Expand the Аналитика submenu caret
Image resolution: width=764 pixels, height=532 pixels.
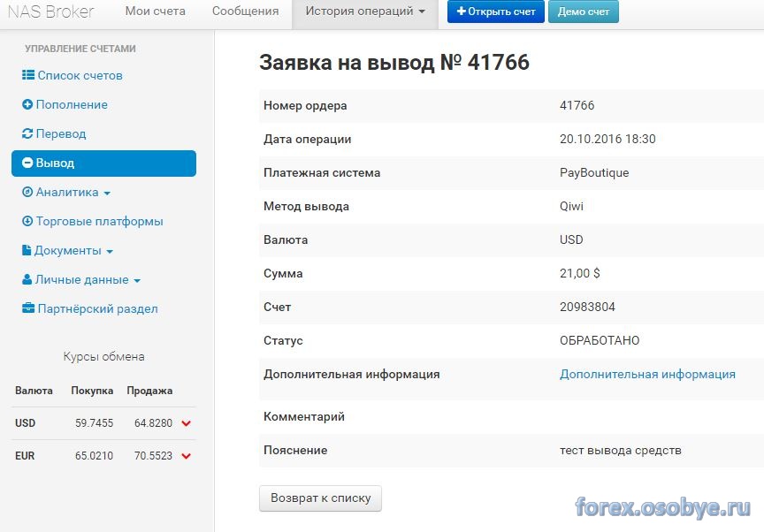(107, 194)
